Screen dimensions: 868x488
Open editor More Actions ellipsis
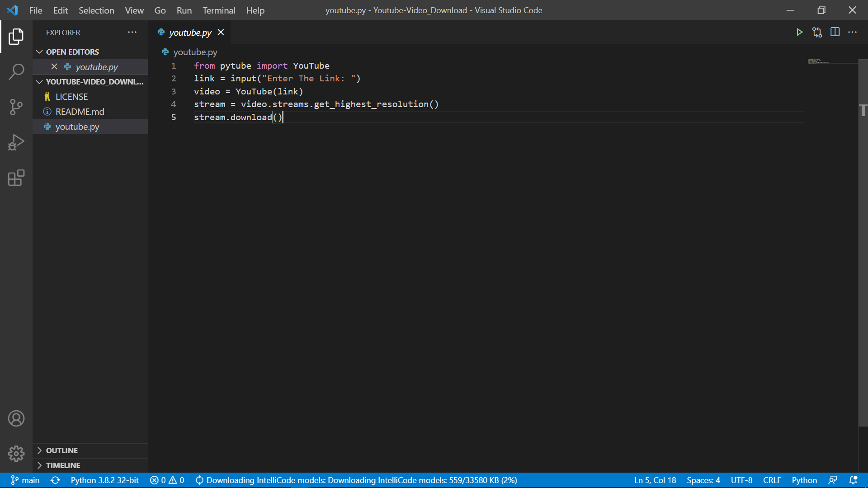[x=853, y=32]
